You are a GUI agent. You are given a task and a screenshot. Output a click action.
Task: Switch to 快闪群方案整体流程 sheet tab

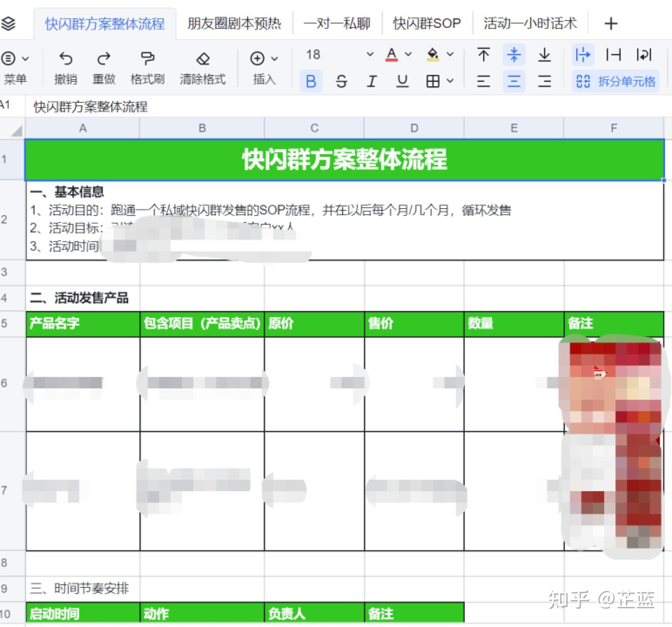coord(105,24)
